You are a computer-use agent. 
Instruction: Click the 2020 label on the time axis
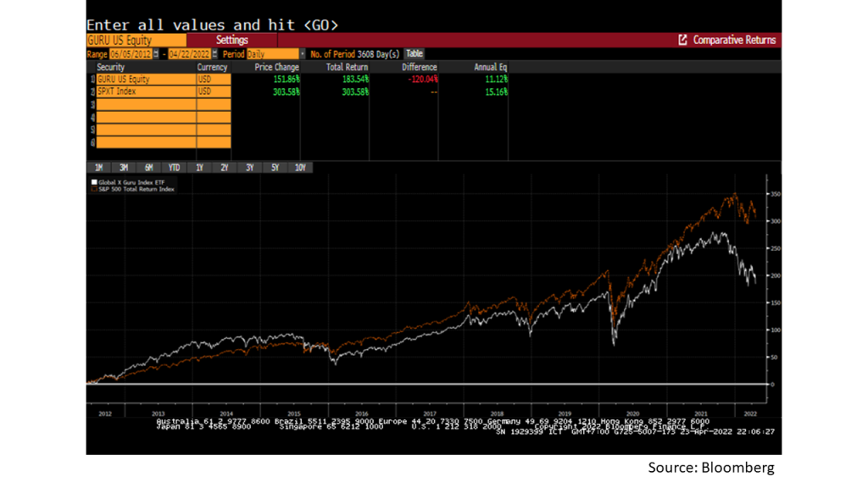[632, 413]
